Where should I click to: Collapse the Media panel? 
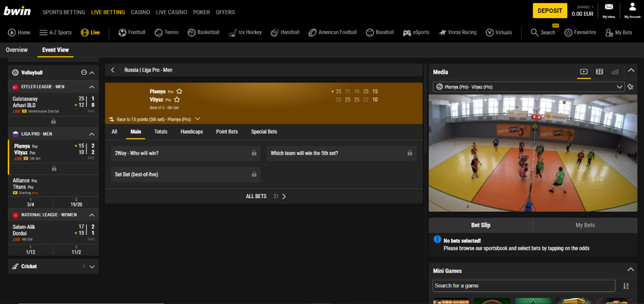(x=631, y=71)
